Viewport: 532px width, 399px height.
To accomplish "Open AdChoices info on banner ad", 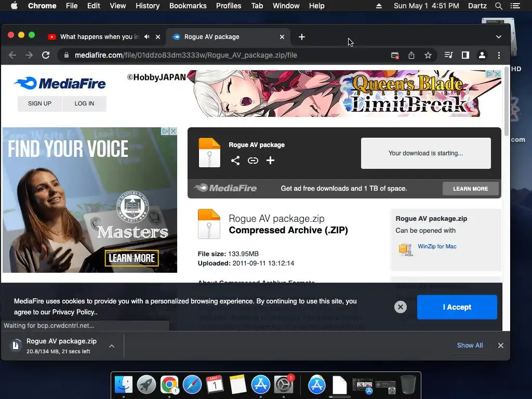I will (x=489, y=74).
